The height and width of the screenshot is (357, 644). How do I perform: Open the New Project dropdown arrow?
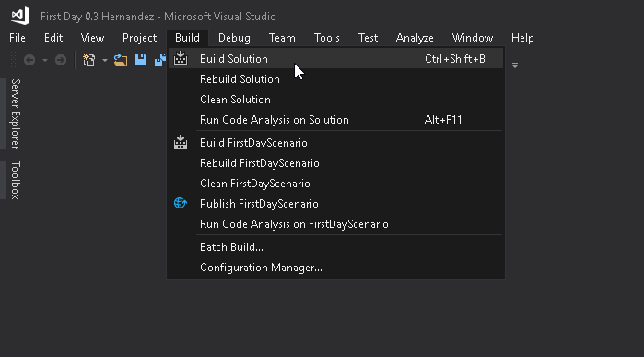(105, 61)
